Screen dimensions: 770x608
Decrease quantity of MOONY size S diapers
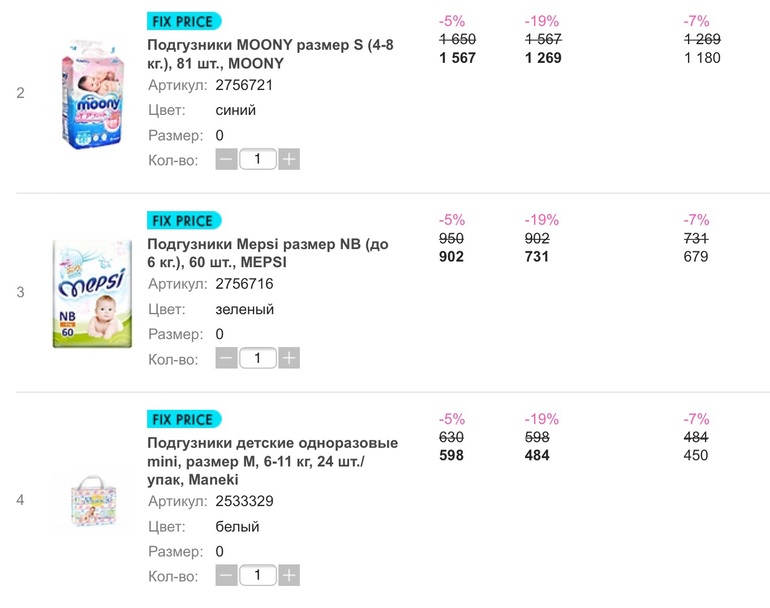click(x=227, y=159)
